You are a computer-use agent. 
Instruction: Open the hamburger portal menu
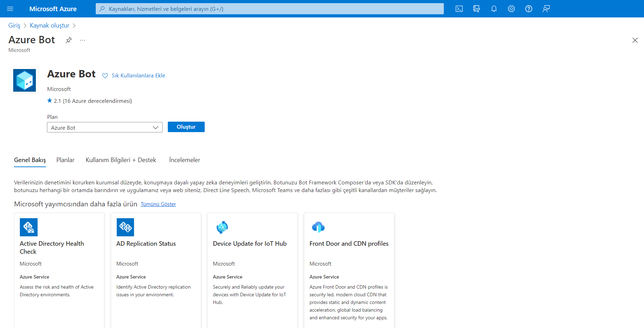click(x=10, y=9)
